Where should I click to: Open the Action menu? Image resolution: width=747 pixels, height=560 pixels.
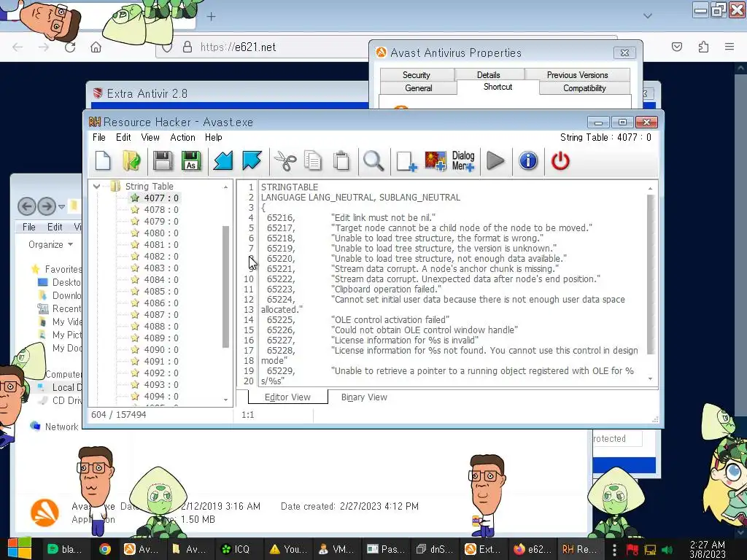pyautogui.click(x=182, y=137)
